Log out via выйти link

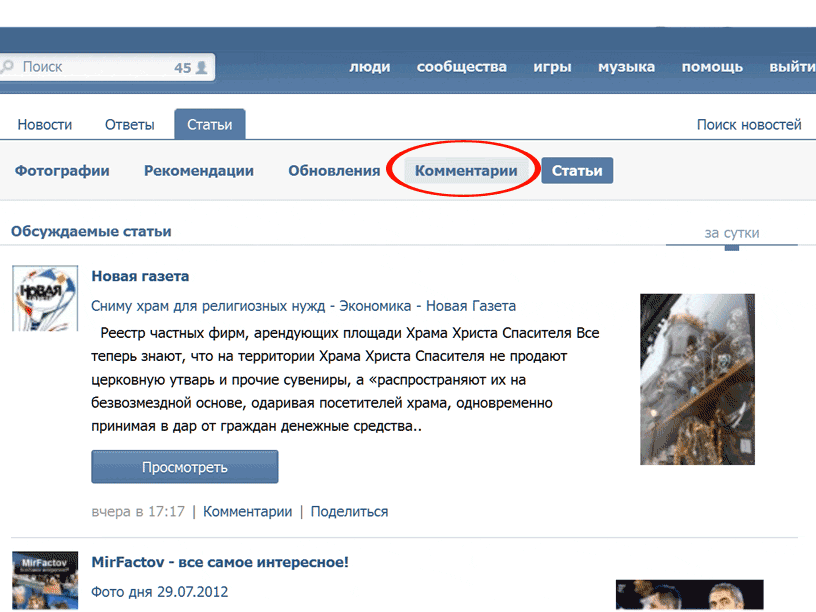coord(792,67)
